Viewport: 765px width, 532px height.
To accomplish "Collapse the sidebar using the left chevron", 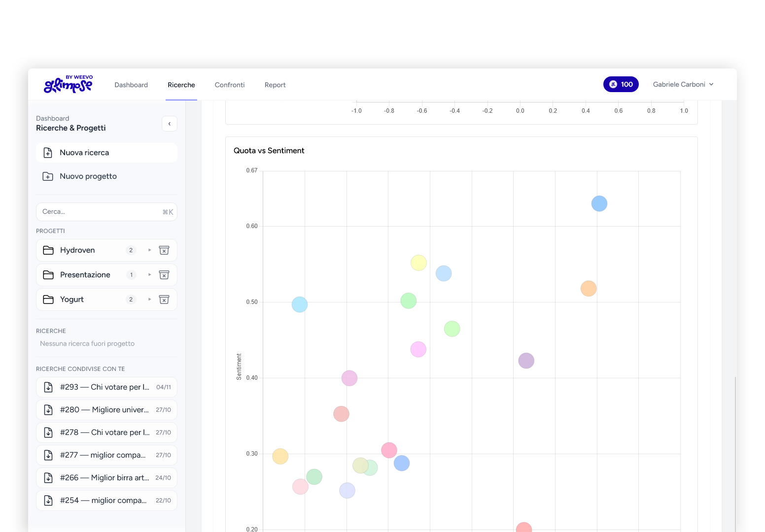I will (x=170, y=124).
